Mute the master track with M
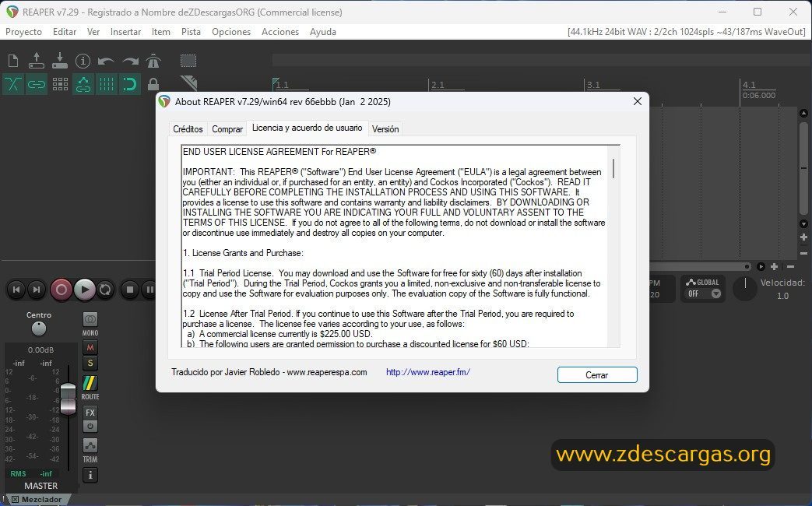This screenshot has height=506, width=812. click(x=90, y=347)
